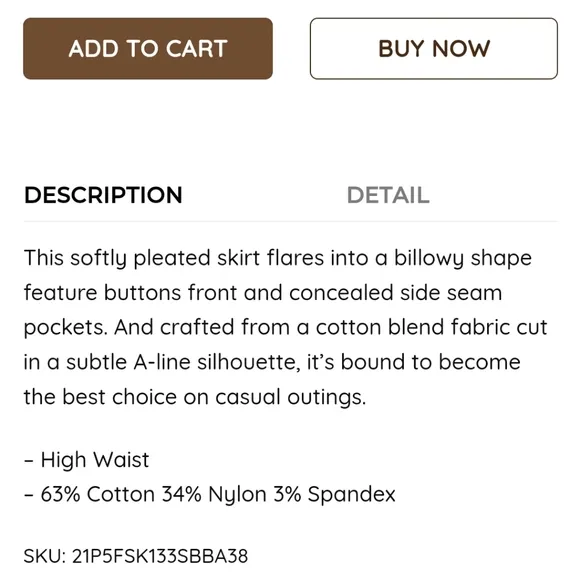The width and height of the screenshot is (580, 580).
Task: Click 'bound to become' in the description
Action: pos(431,362)
